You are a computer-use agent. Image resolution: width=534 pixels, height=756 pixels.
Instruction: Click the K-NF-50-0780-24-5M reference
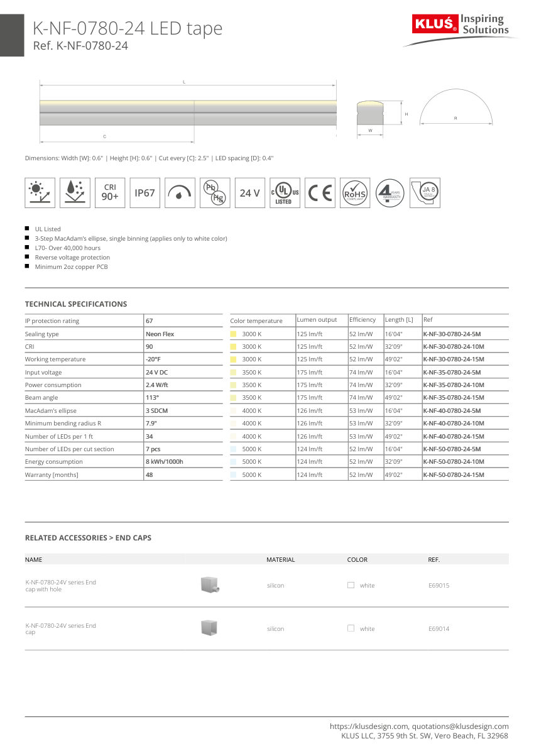(452, 449)
